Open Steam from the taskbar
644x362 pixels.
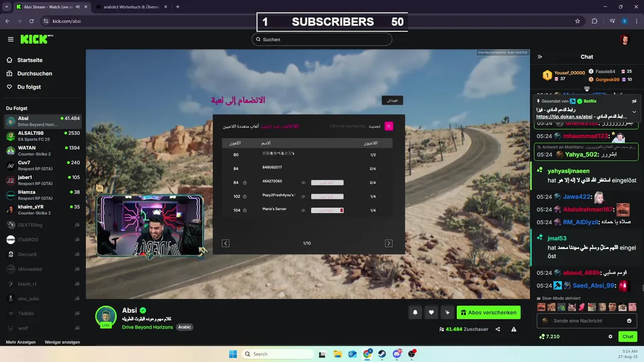[382, 354]
